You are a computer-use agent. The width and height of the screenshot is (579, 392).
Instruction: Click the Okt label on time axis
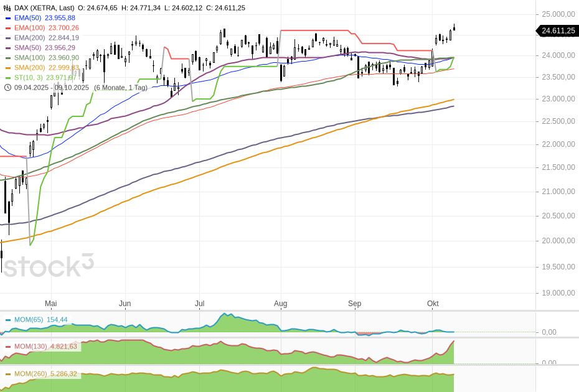(433, 304)
